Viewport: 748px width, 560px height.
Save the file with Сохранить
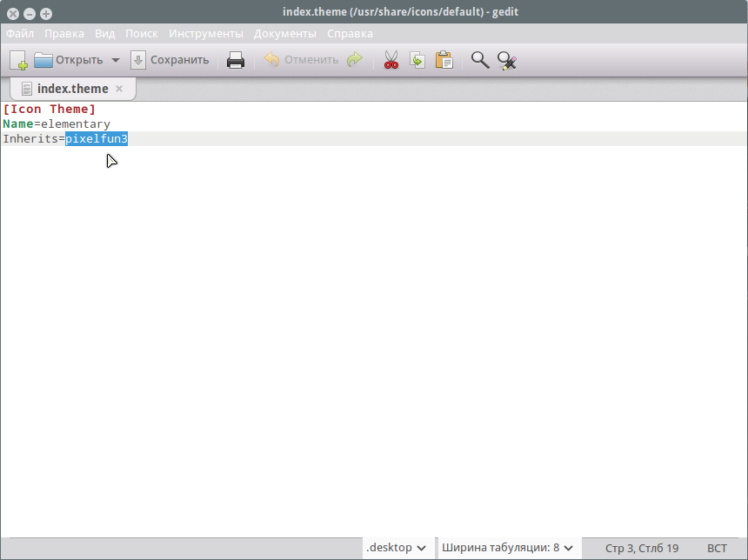pyautogui.click(x=170, y=60)
